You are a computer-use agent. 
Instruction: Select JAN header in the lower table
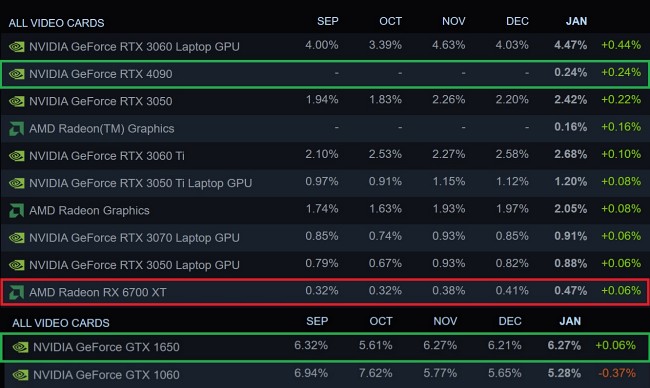click(570, 321)
